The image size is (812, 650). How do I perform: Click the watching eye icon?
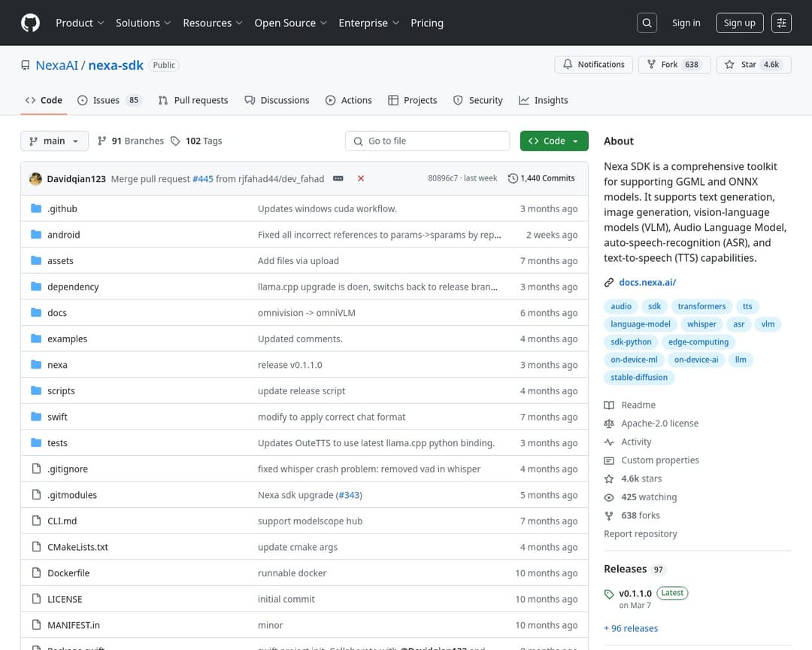click(609, 497)
